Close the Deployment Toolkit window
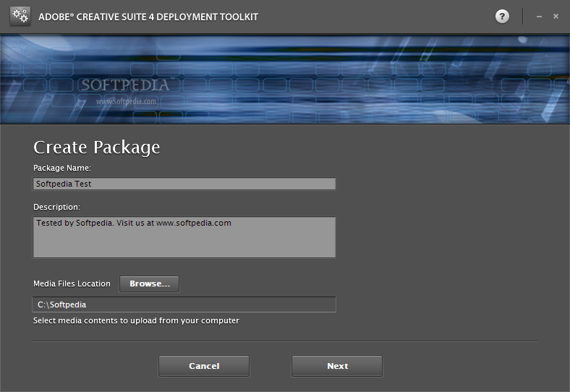Screen dimensions: 570x392 coord(556,16)
